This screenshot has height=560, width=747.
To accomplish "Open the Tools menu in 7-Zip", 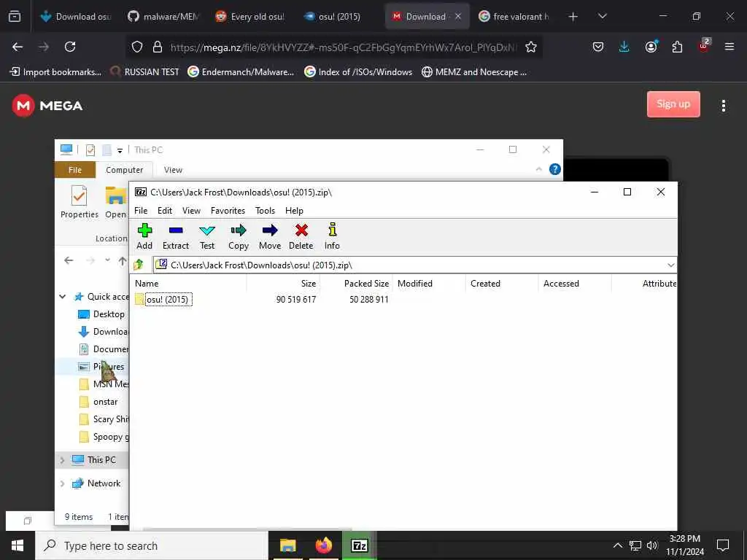I will [265, 211].
